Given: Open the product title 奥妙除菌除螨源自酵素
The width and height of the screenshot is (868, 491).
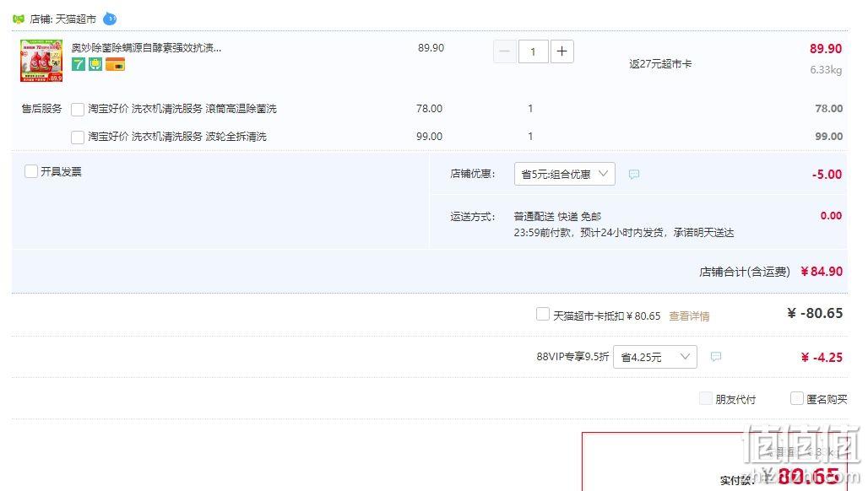Looking at the screenshot, I should point(146,47).
